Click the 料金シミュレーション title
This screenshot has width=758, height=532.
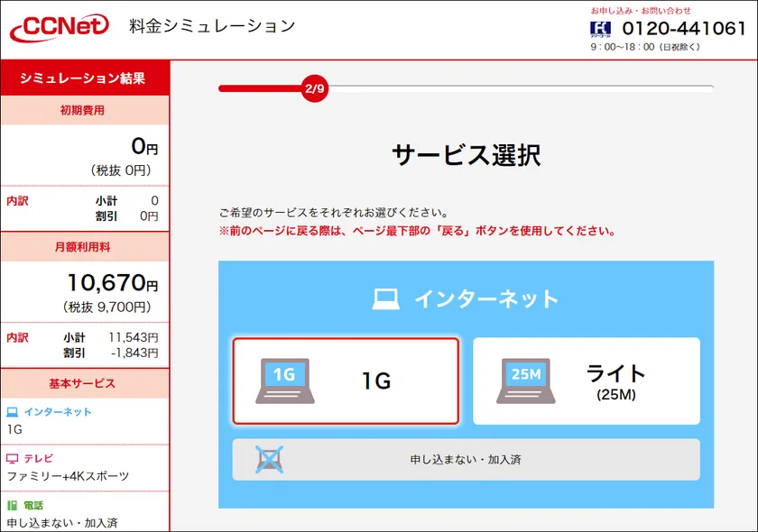[212, 26]
